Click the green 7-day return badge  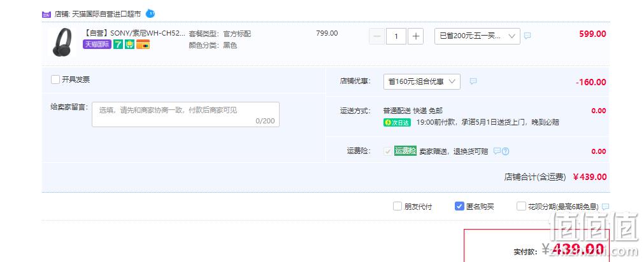point(118,45)
